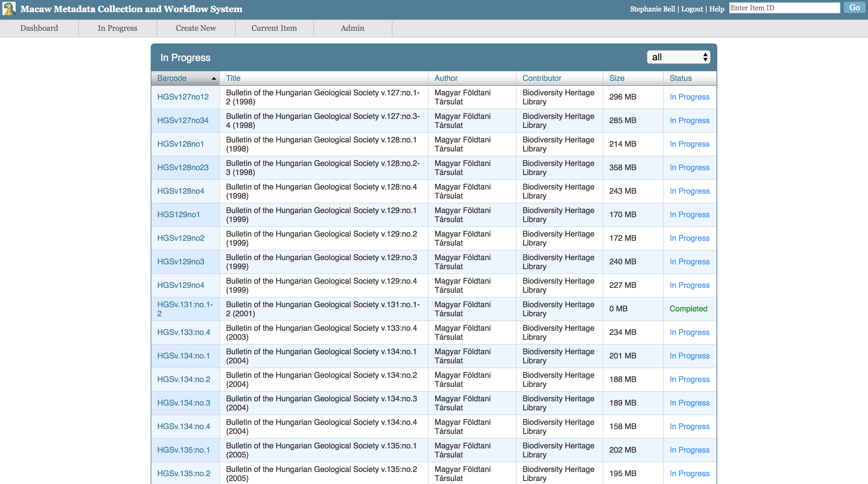Screen dimensions: 868x484
Task: Sort table by Contributor column header
Action: [542, 78]
